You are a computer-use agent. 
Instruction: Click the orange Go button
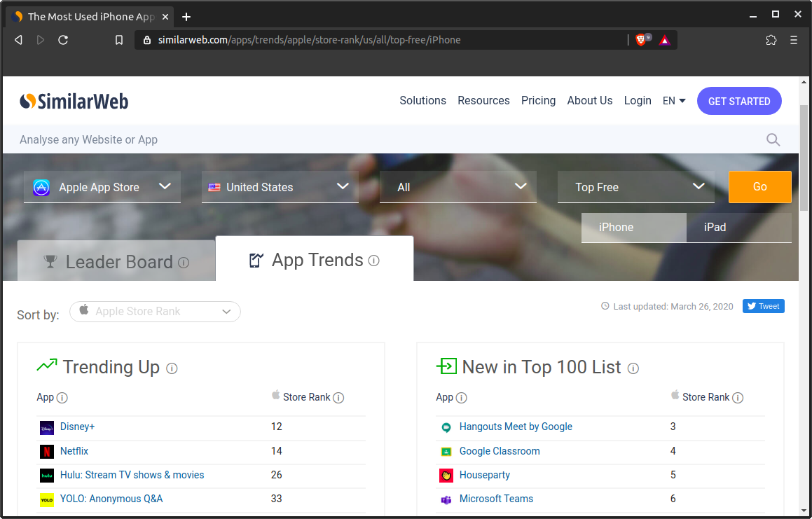click(759, 187)
